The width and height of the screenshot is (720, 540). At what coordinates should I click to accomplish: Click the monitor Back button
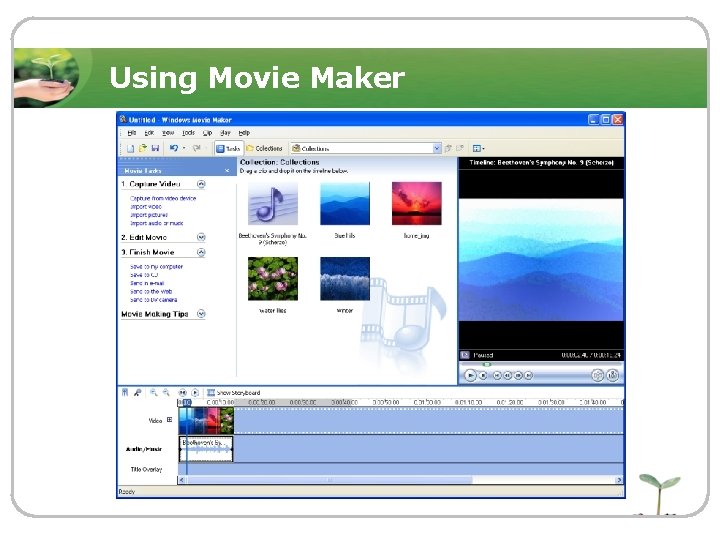[497, 376]
